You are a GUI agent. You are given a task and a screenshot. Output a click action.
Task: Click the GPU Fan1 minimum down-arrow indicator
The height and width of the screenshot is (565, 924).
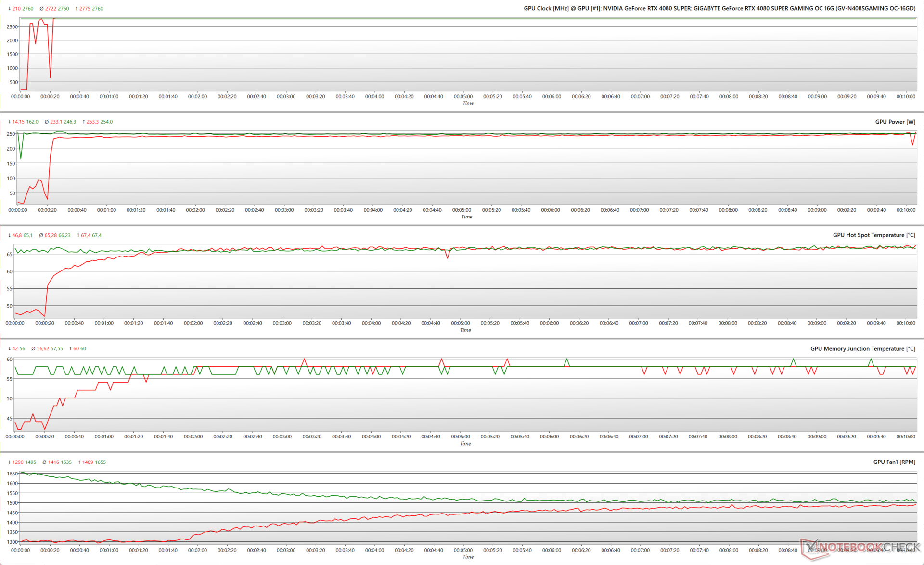pyautogui.click(x=10, y=462)
